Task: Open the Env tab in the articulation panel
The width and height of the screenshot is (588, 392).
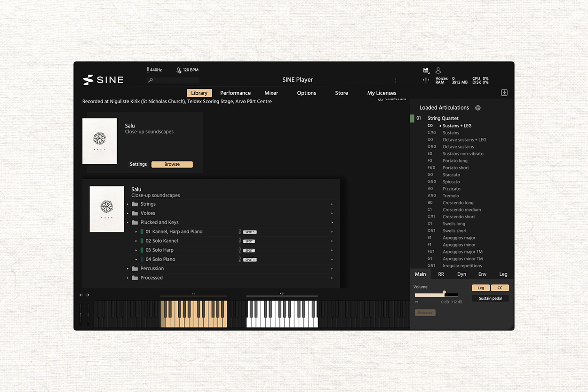Action: pos(482,274)
